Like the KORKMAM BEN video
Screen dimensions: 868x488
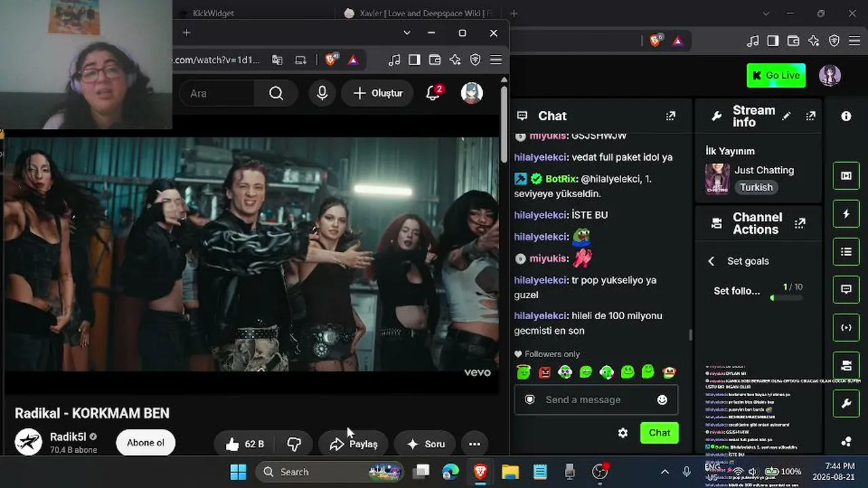click(x=244, y=444)
